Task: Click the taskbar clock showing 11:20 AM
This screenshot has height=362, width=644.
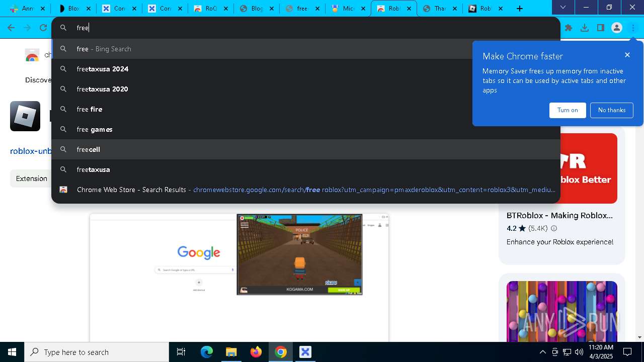Action: click(x=601, y=352)
